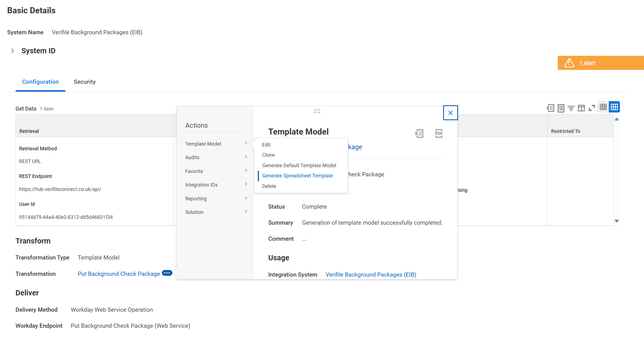Export Template Model popup as PDF
This screenshot has width=644, height=341.
pyautogui.click(x=439, y=133)
